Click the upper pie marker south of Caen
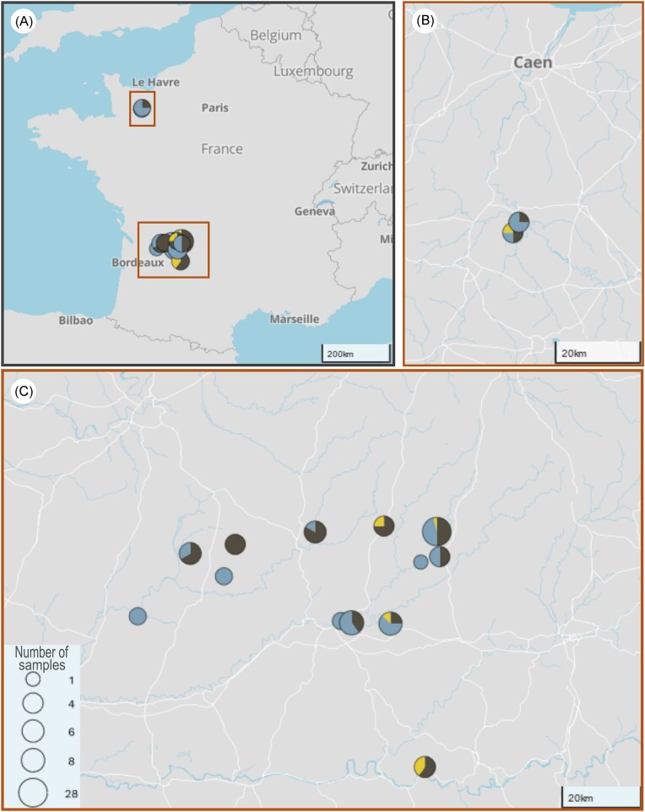The width and height of the screenshot is (645, 812). [x=519, y=222]
